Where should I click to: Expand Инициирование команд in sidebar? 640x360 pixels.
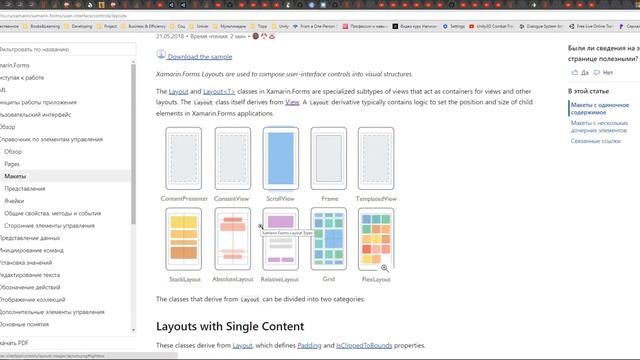(31, 250)
